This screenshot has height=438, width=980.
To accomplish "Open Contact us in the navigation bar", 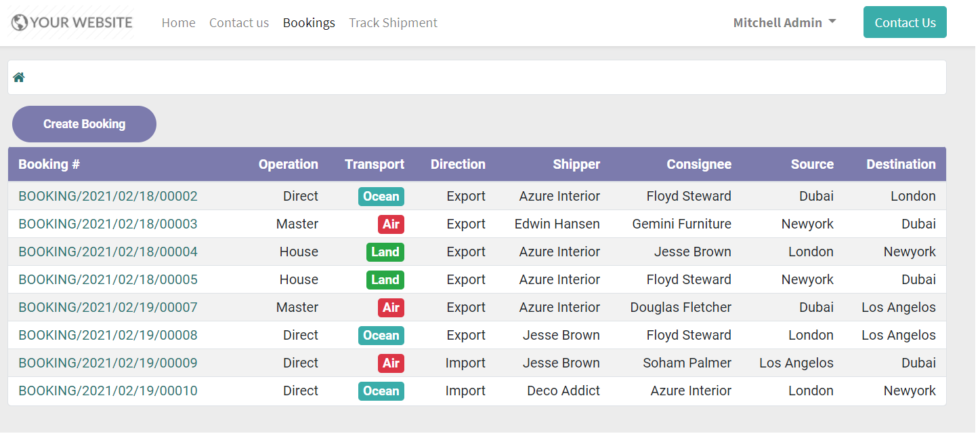I will click(x=239, y=22).
